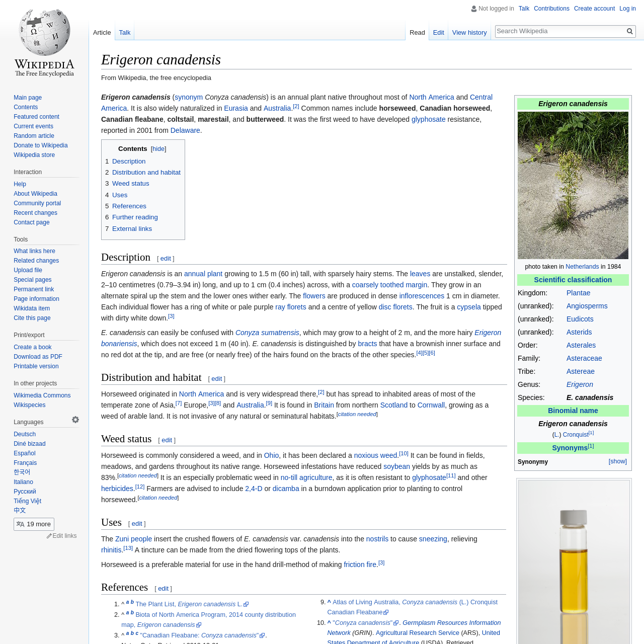The width and height of the screenshot is (644, 644).
Task: Jump to Description in contents
Action: (129, 162)
